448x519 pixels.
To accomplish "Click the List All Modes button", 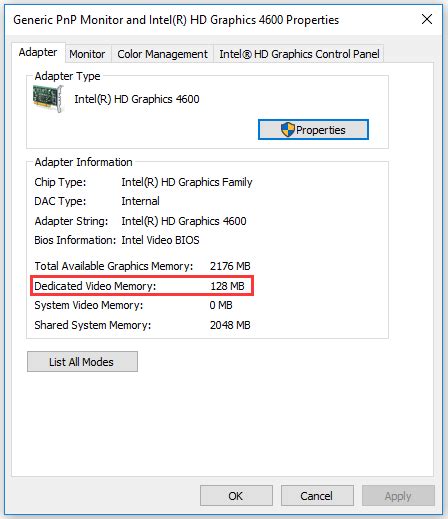I will (x=82, y=362).
